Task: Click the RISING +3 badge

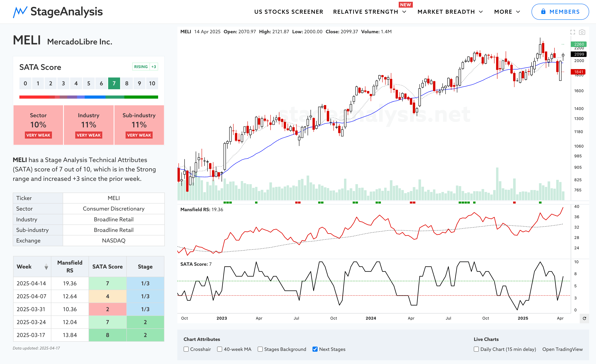Action: click(145, 67)
